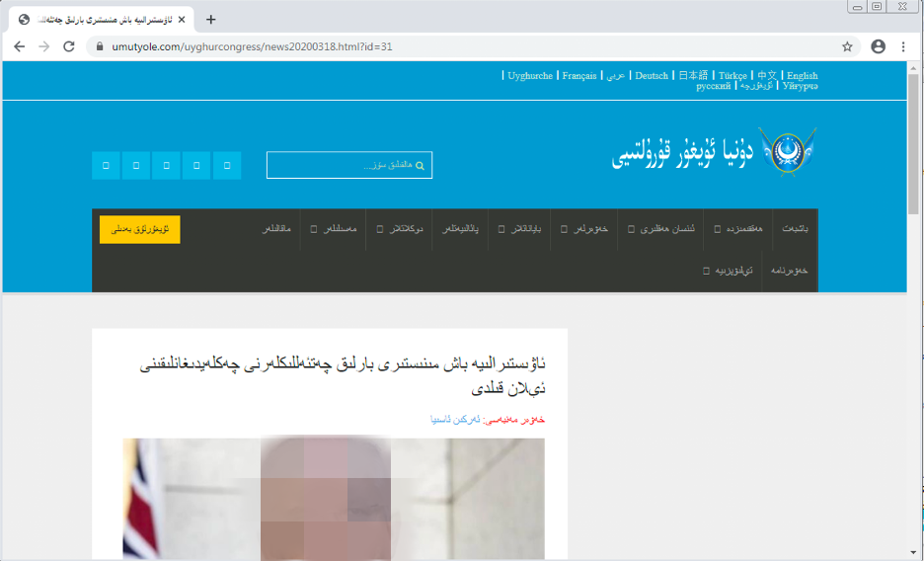
Task: Switch language to 日本語
Action: click(x=693, y=75)
